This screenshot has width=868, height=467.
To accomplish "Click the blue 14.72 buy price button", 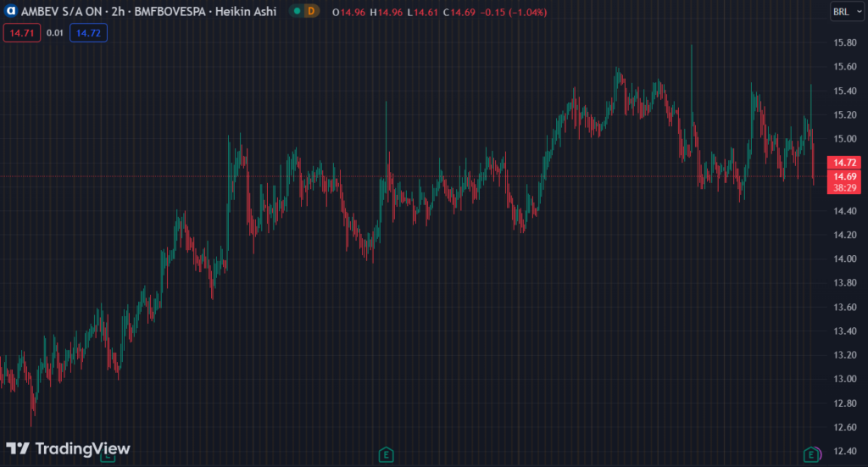I will (88, 33).
